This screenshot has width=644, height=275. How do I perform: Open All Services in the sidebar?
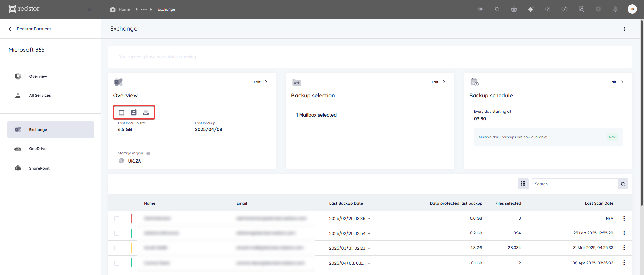click(x=40, y=95)
